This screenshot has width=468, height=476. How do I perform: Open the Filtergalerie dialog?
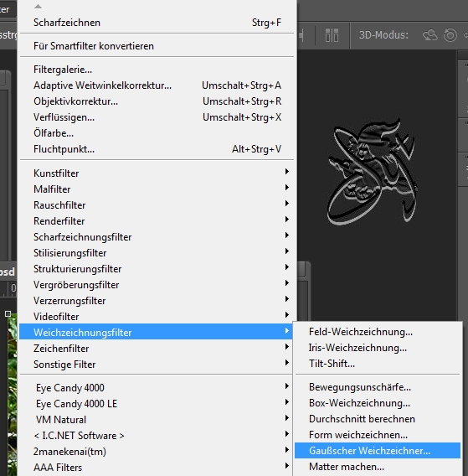point(157,70)
